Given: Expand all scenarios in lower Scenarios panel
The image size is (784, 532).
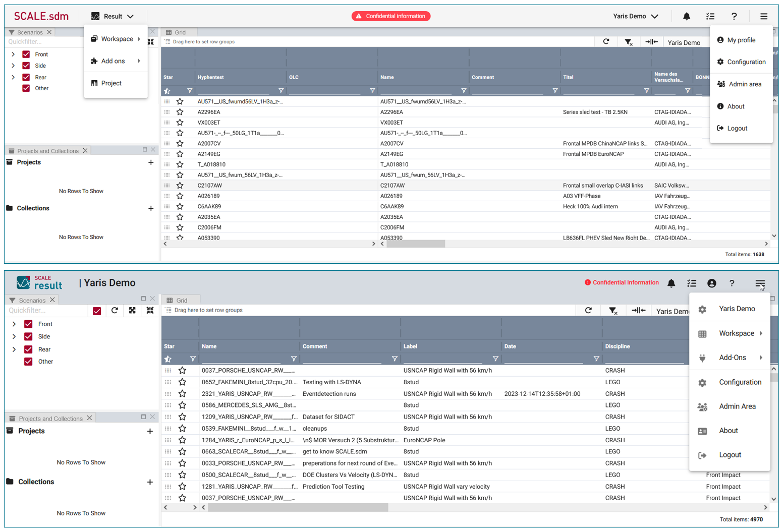Looking at the screenshot, I should (x=132, y=311).
